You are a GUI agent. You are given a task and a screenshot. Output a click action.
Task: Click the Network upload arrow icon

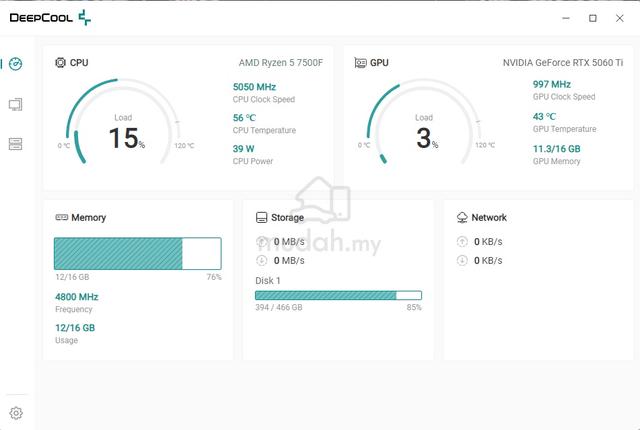[462, 242]
